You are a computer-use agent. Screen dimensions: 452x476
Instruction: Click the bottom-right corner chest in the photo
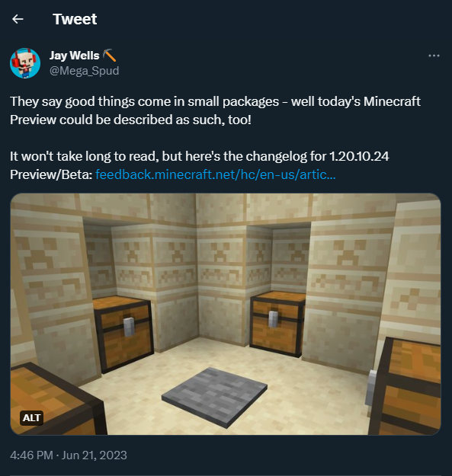(x=404, y=385)
